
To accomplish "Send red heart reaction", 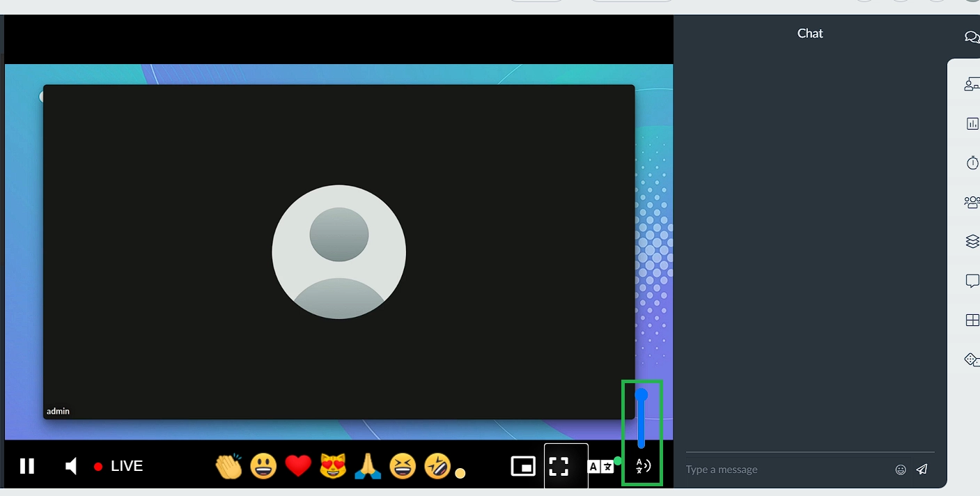I will coord(298,466).
